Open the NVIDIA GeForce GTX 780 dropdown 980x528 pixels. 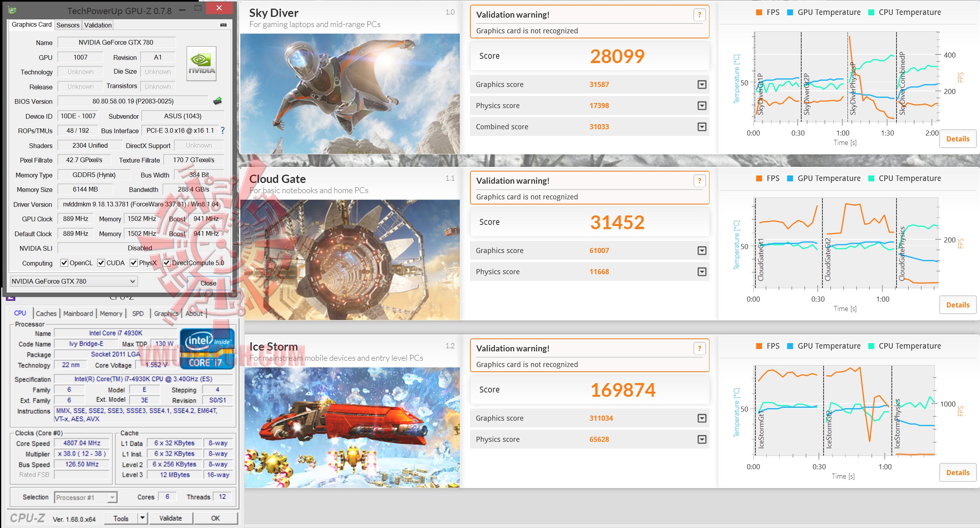click(x=132, y=281)
